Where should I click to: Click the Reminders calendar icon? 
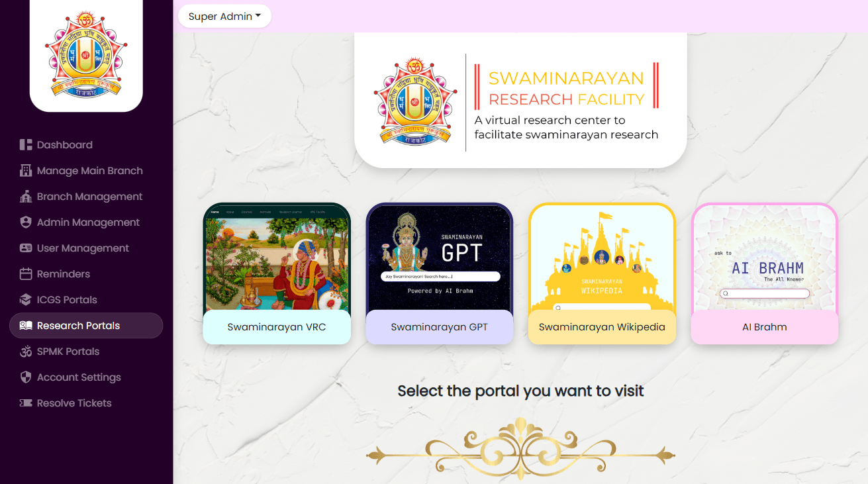pyautogui.click(x=26, y=274)
